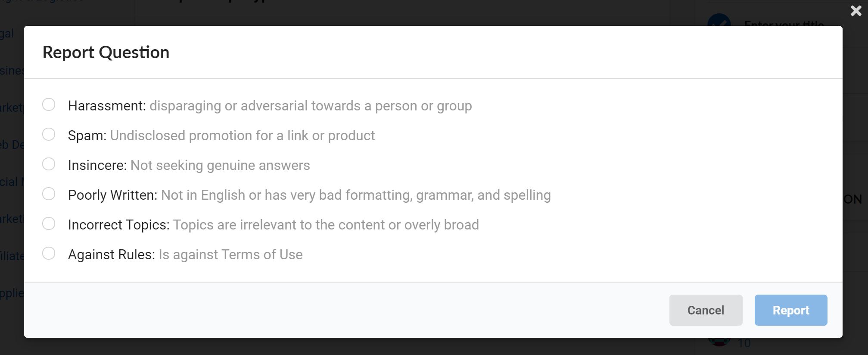Choose the Insincere radio option
Screen dimensions: 868x355
[x=49, y=164]
